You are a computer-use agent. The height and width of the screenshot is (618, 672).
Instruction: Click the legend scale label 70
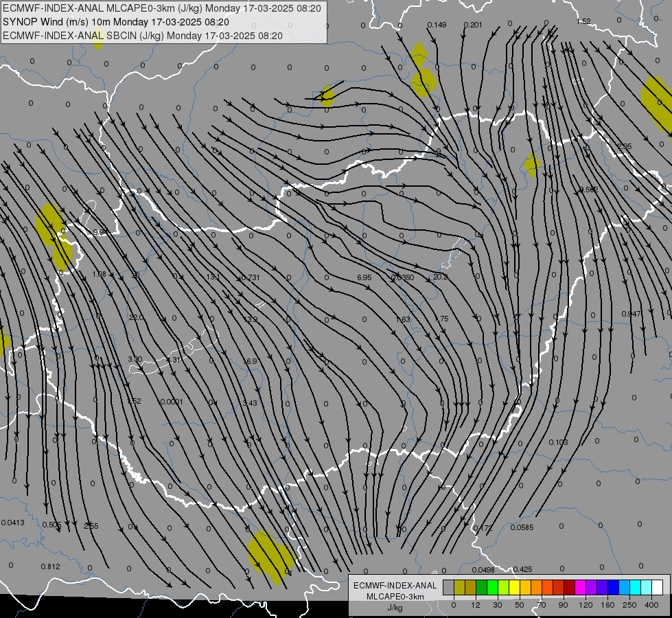[542, 605]
